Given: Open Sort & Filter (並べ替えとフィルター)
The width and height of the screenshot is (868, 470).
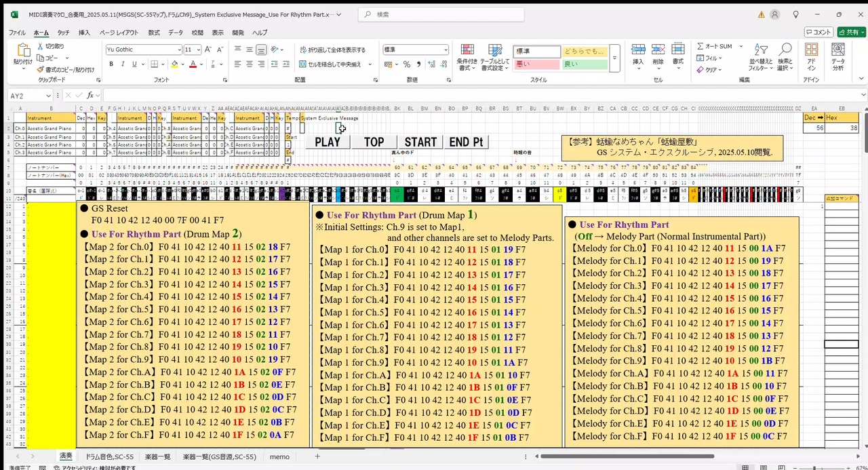Looking at the screenshot, I should coord(759,56).
